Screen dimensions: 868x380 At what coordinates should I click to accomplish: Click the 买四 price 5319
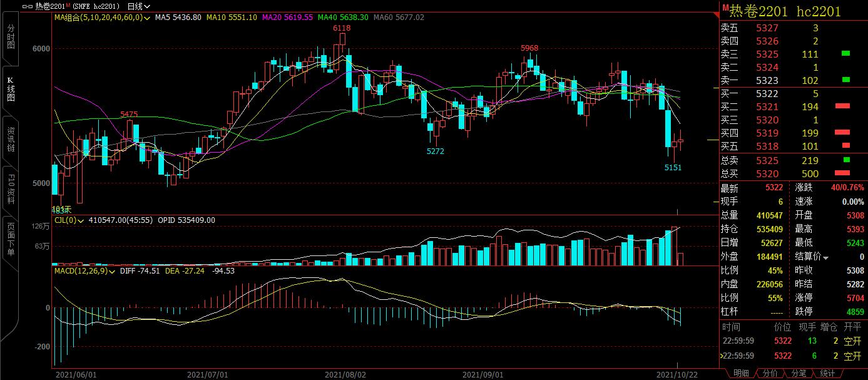tap(767, 133)
